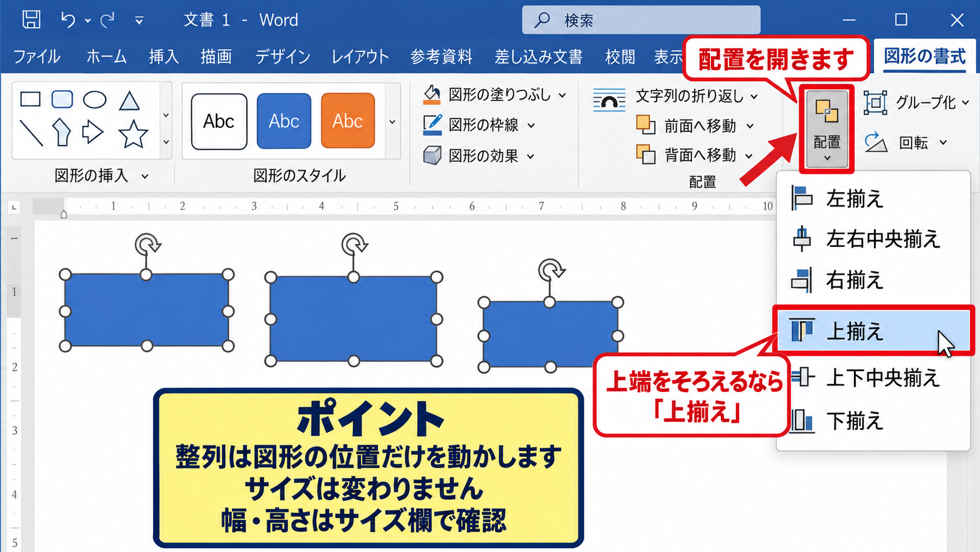Screen dimensions: 980x552
Task: Select the five-point star shape
Action: (x=133, y=134)
